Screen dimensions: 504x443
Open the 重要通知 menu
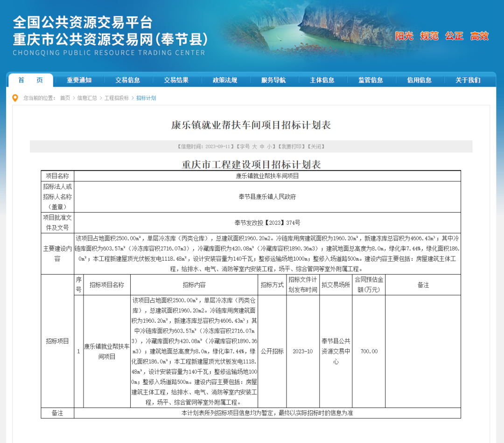[79, 80]
